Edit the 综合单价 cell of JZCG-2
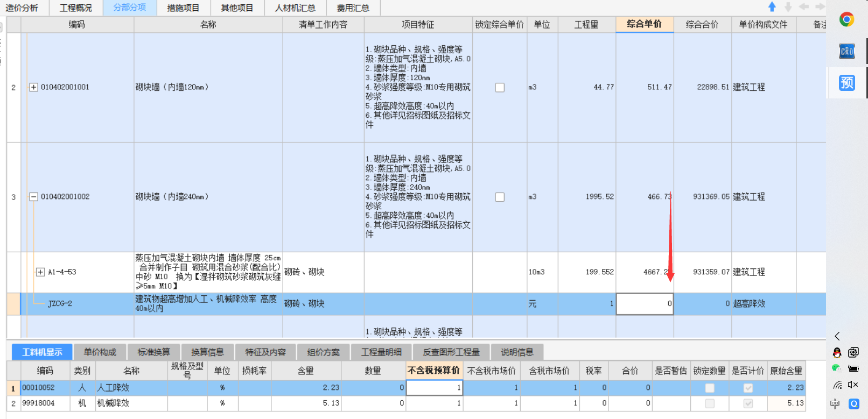Viewport: 868px width, 419px height. point(645,304)
